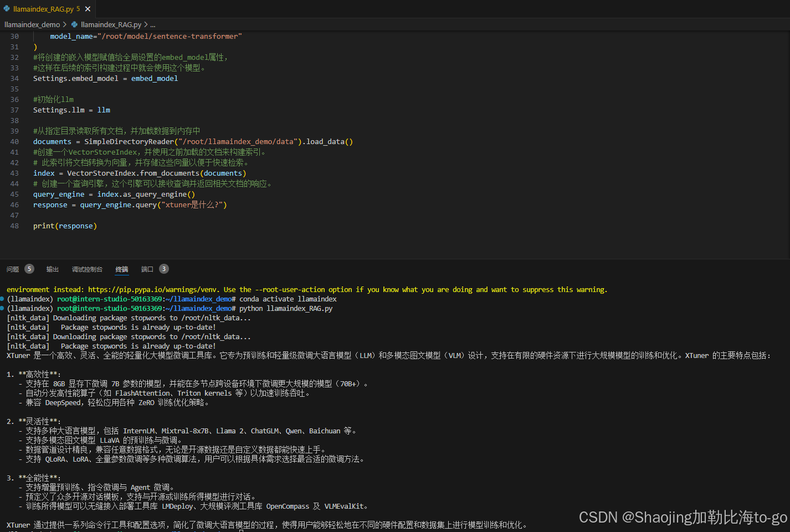Switch to the 输出 panel tab
The width and height of the screenshot is (790, 532).
52,269
